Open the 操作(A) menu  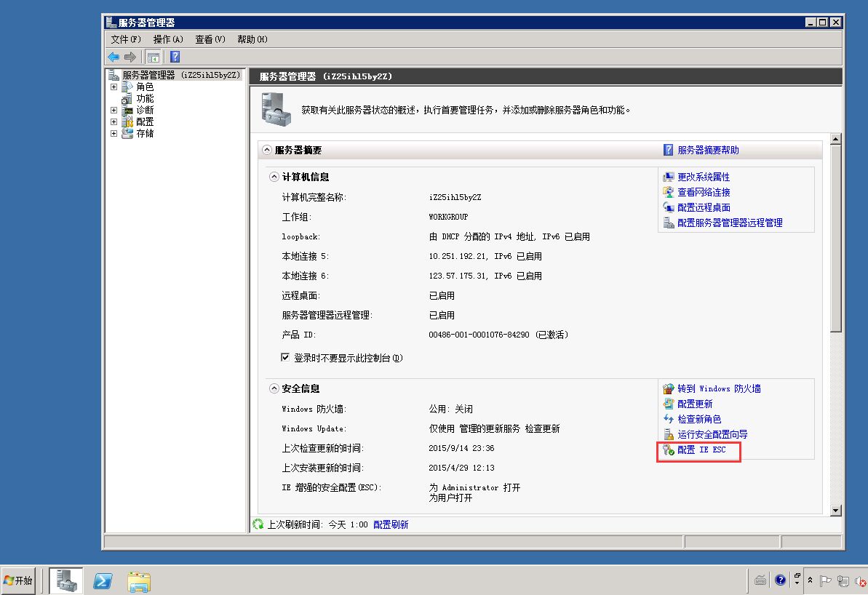point(167,39)
